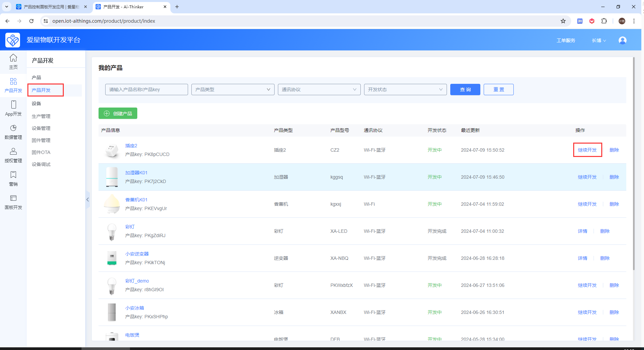Delete the 香薰机K01 product
Viewport: 644px width, 350px height.
pos(614,204)
